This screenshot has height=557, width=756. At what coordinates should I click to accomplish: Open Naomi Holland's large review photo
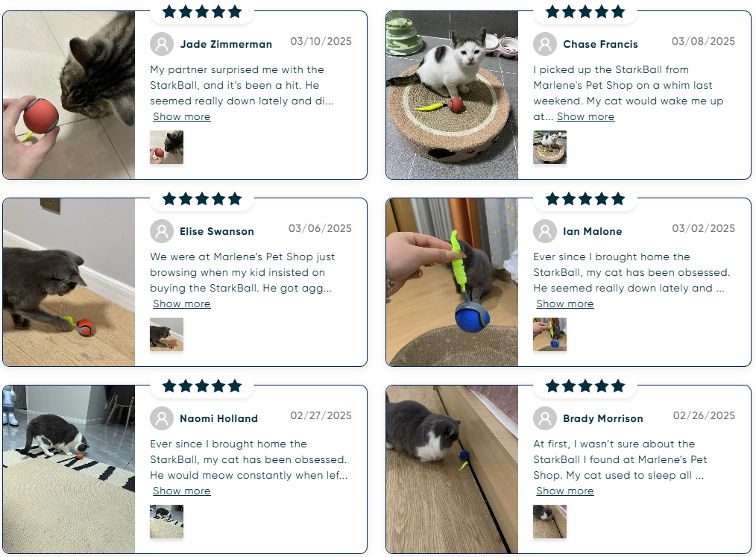coord(69,469)
